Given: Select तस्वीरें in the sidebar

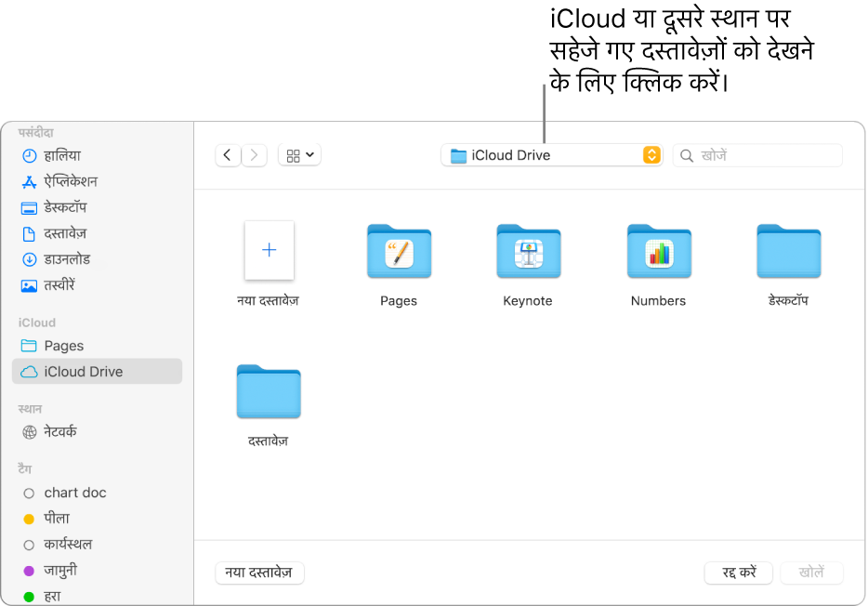Looking at the screenshot, I should click(98, 285).
